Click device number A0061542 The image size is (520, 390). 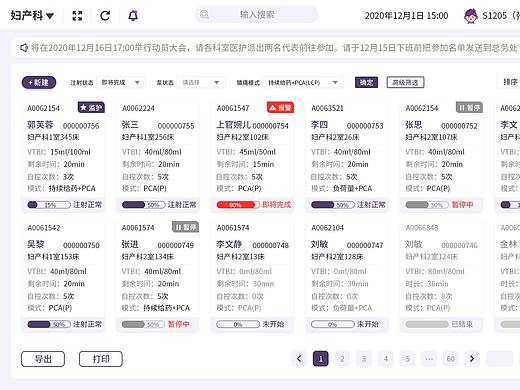click(x=44, y=228)
